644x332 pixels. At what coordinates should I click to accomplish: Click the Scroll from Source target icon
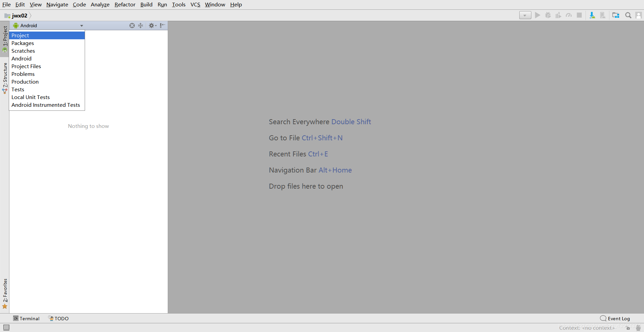[132, 26]
